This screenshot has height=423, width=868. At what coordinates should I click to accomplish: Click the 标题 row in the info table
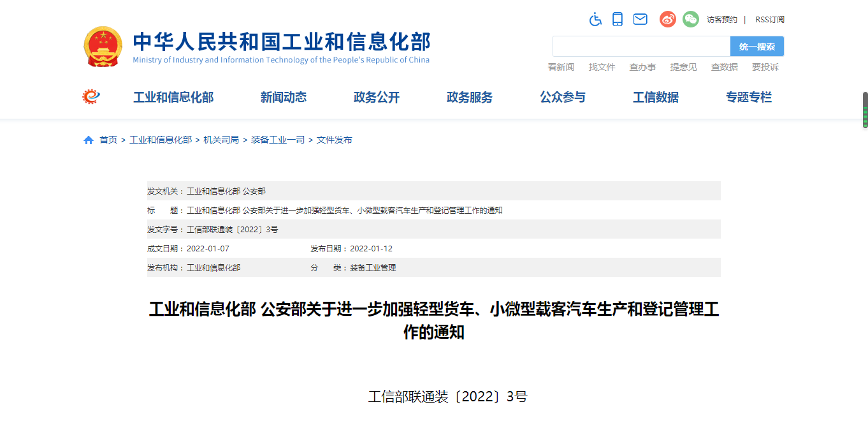pyautogui.click(x=433, y=210)
